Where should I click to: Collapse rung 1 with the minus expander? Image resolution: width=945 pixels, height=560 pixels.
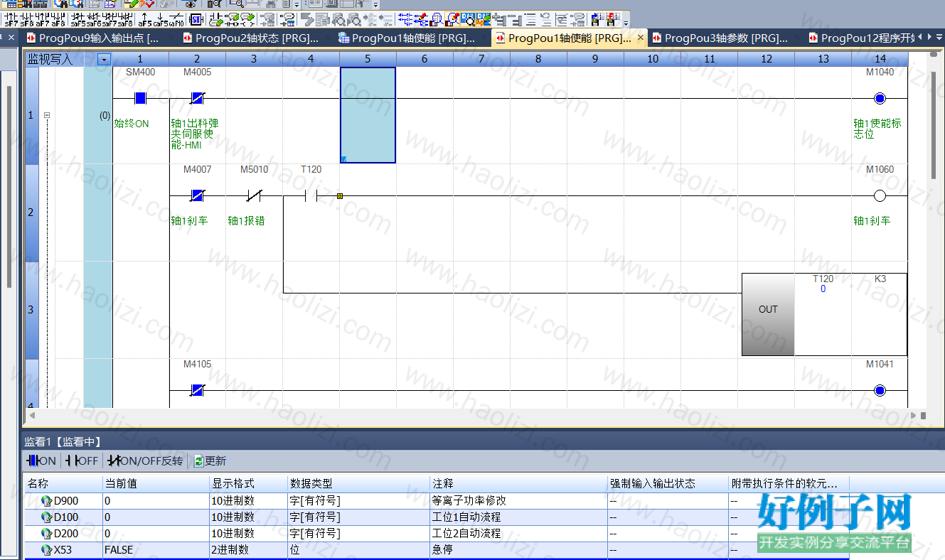pos(47,115)
